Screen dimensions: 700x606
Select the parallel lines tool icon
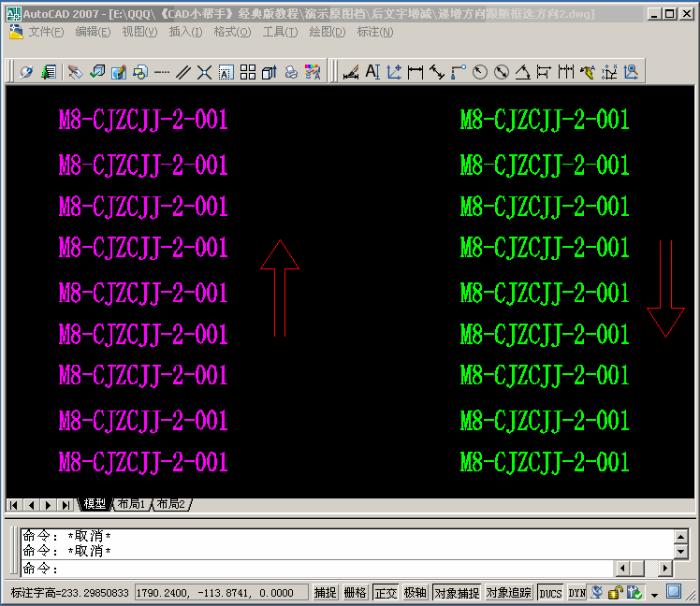pyautogui.click(x=182, y=72)
